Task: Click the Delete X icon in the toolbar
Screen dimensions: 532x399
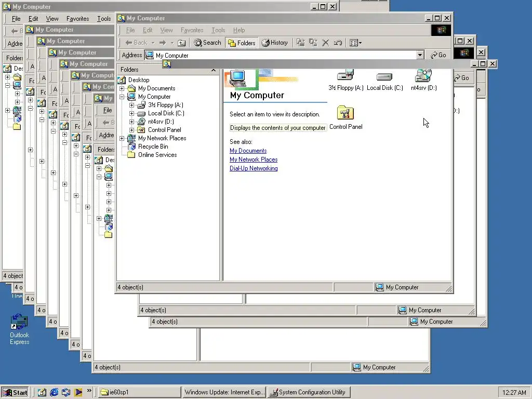Action: [325, 43]
